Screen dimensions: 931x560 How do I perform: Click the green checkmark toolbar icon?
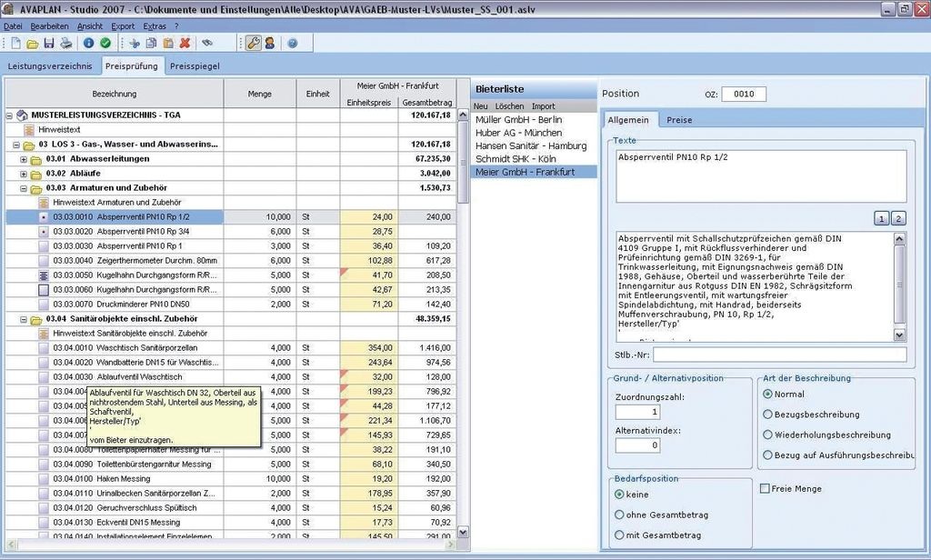point(105,43)
